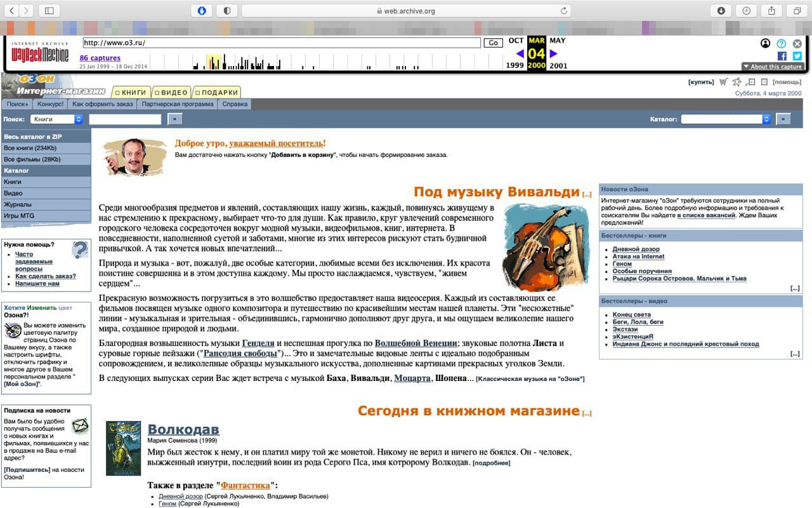Close the Wayback toolbar with the X icon
The width and height of the screenshot is (812, 508).
797,44
